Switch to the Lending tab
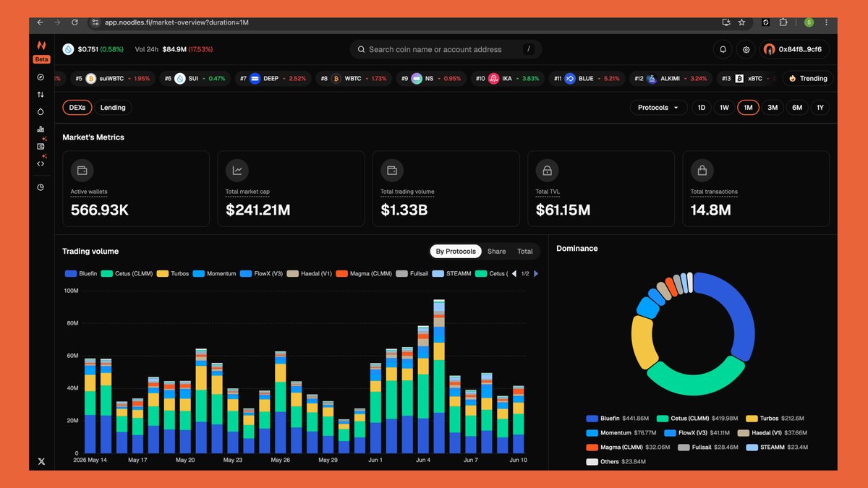The width and height of the screenshot is (868, 488). pos(113,108)
